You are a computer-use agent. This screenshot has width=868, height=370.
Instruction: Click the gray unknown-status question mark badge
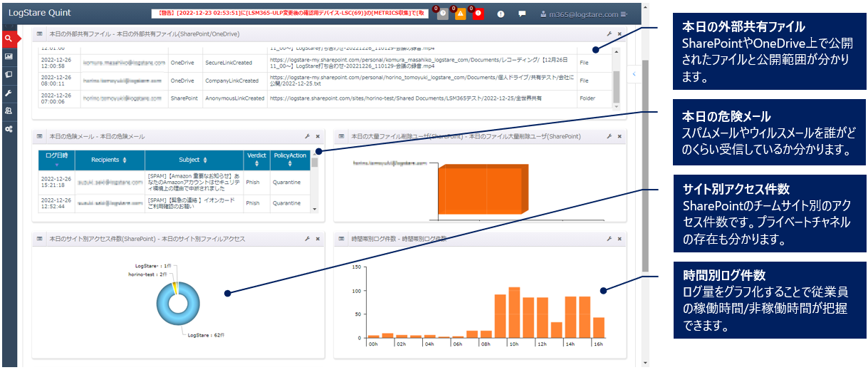[442, 14]
